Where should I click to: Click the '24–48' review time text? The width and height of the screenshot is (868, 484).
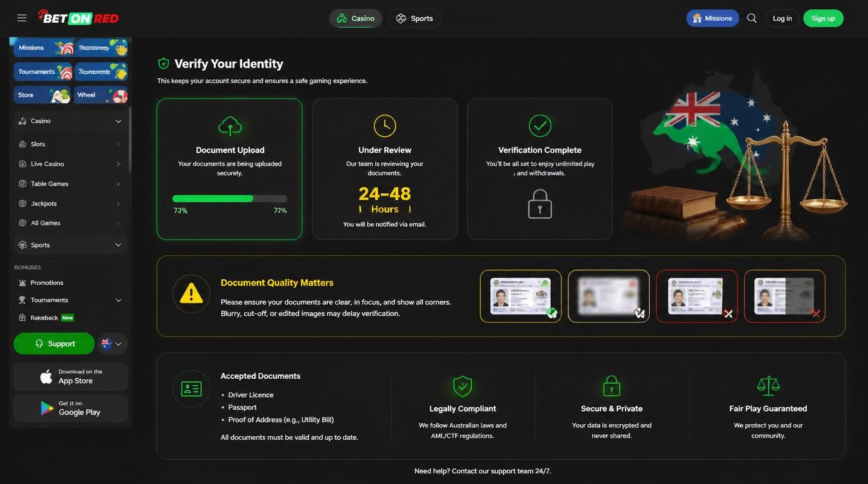[x=385, y=193]
